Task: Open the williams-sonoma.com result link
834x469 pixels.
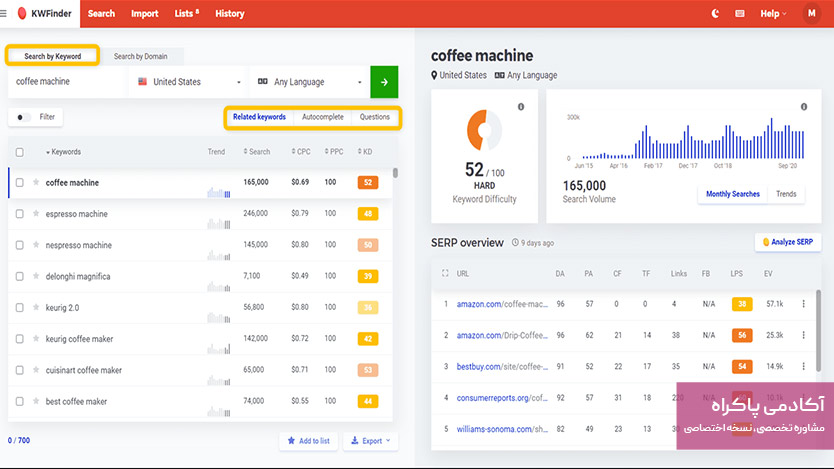Action: [x=502, y=429]
